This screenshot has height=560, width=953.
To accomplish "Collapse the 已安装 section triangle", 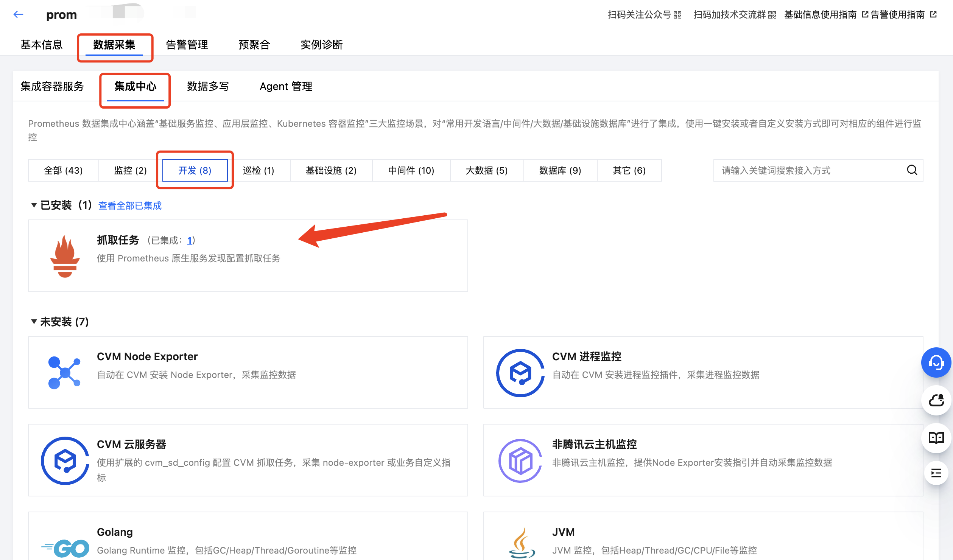I will (x=34, y=205).
